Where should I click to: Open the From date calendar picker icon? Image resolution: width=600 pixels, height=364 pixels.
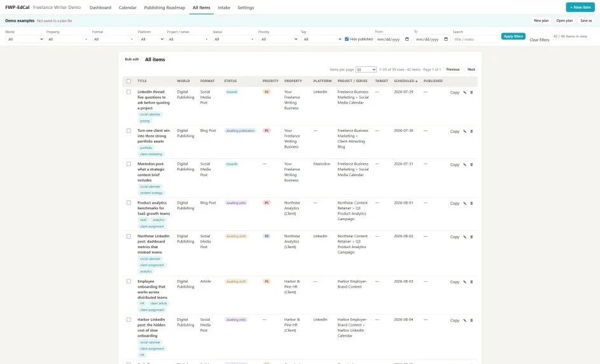[x=407, y=39]
